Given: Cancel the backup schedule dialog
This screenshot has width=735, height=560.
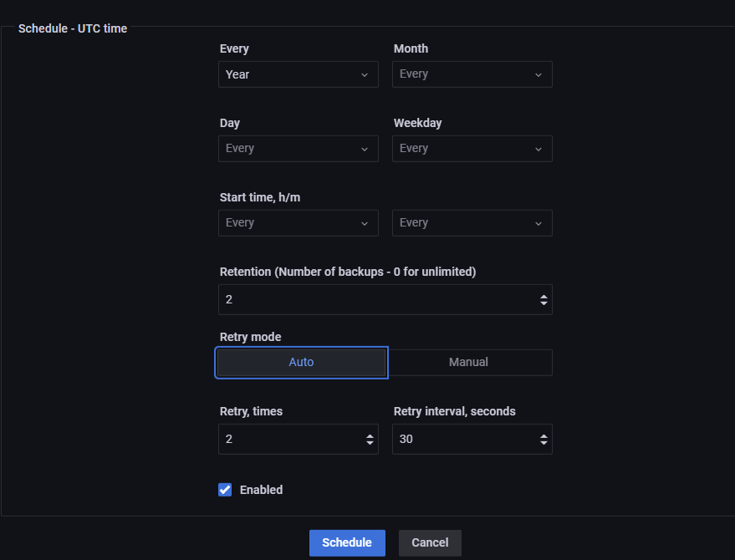Looking at the screenshot, I should click(430, 542).
